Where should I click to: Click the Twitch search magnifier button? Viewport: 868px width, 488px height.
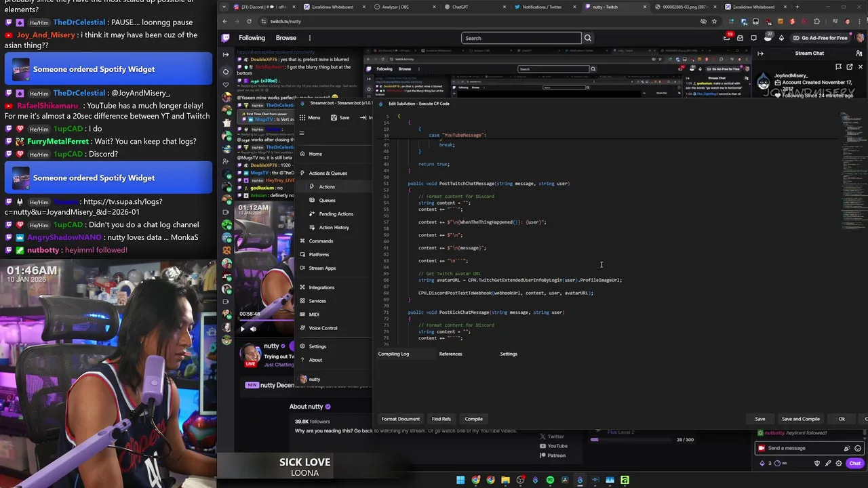point(588,38)
